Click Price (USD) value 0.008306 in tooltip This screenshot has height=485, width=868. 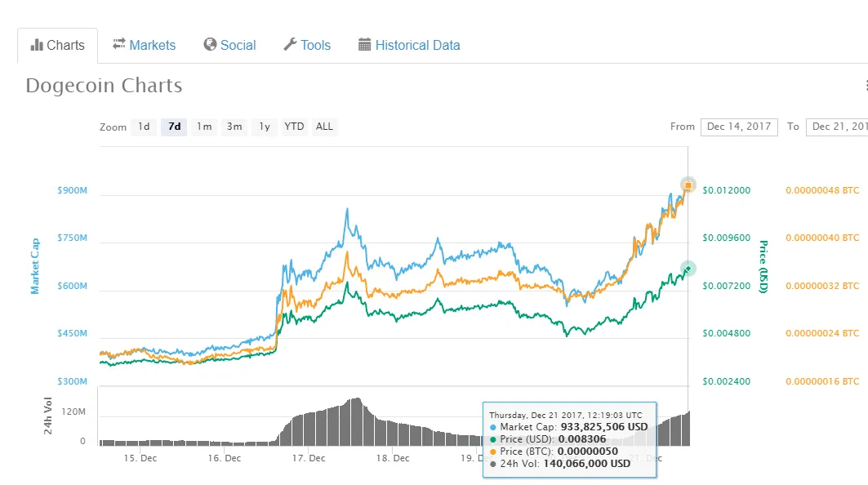click(582, 439)
